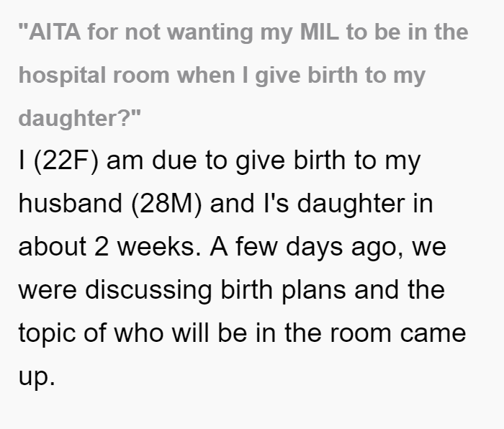504x429 pixels.
Task: Click the word "MIL" in the title
Action: point(319,32)
